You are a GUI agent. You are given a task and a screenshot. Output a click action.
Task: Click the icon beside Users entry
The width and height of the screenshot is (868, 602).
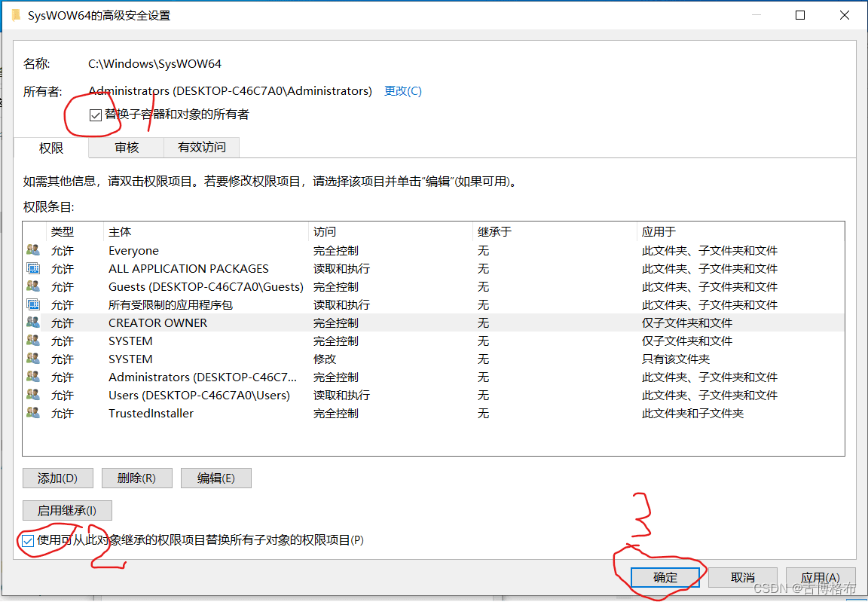click(32, 395)
